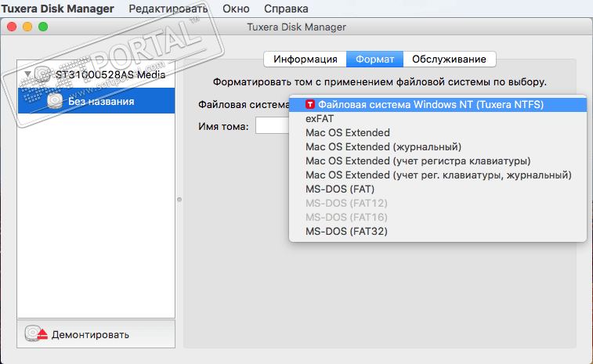
Task: Collapse the ST31000528AS Media disk tree
Action: tap(27, 74)
